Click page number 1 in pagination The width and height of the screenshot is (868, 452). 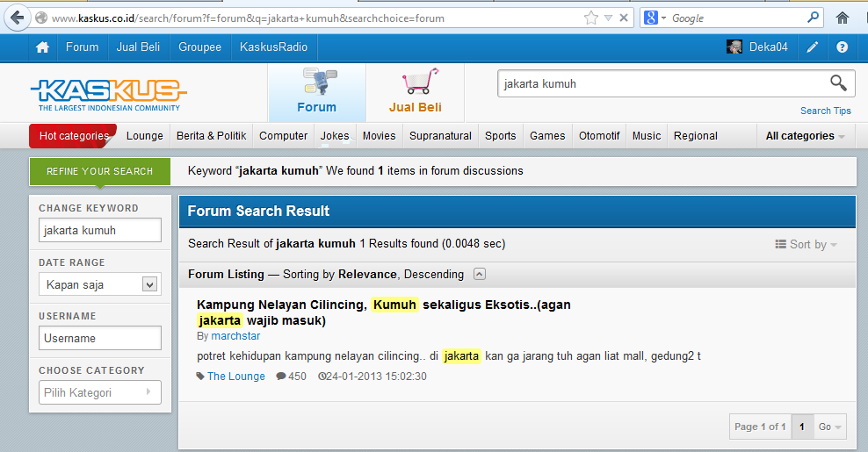pyautogui.click(x=801, y=427)
